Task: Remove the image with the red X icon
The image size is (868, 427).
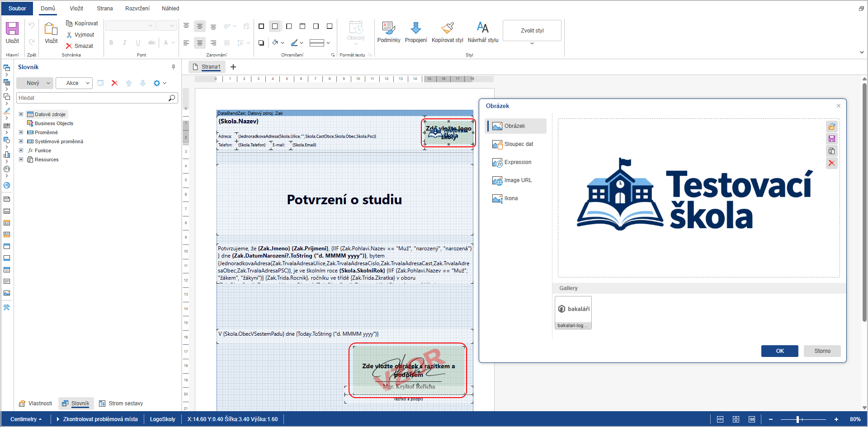Action: click(x=832, y=163)
